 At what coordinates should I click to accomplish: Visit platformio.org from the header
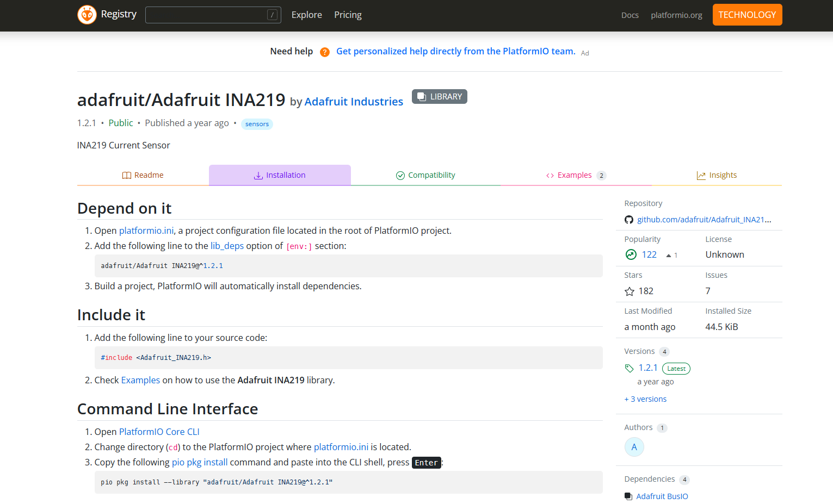[676, 15]
